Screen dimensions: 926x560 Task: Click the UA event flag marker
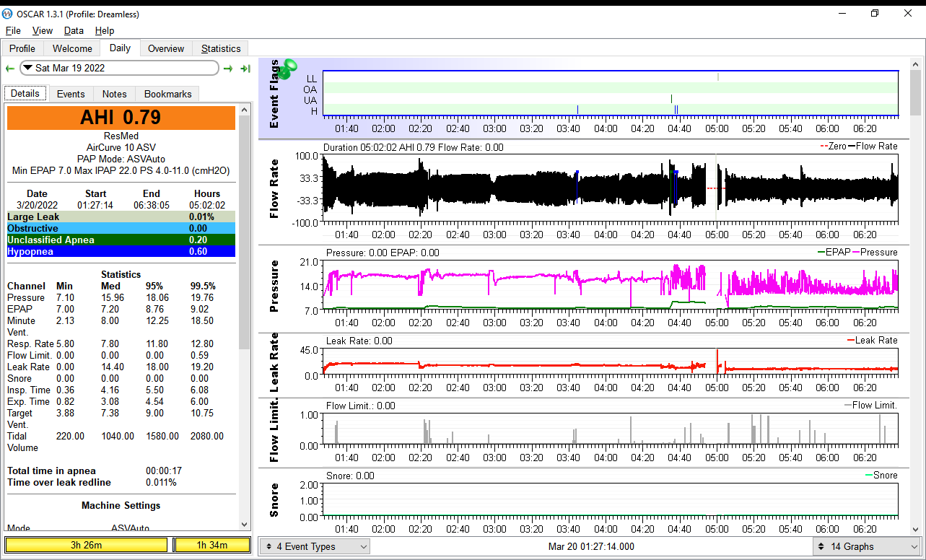671,99
